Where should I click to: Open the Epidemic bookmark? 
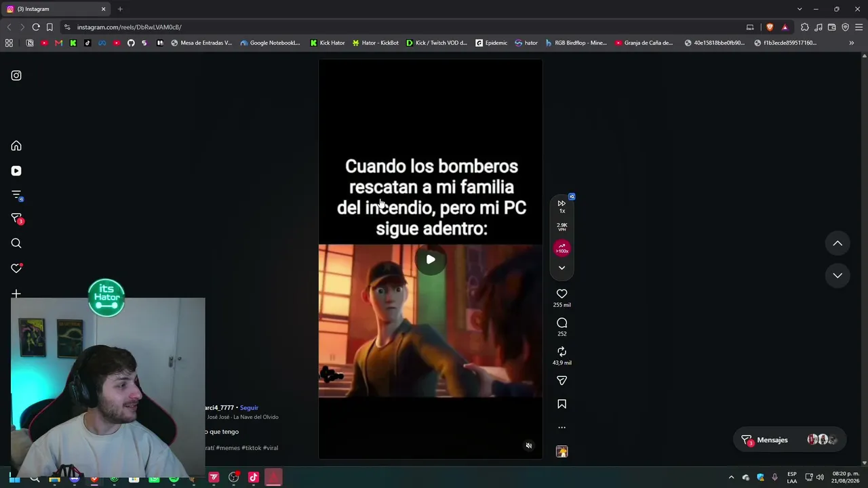(x=491, y=43)
